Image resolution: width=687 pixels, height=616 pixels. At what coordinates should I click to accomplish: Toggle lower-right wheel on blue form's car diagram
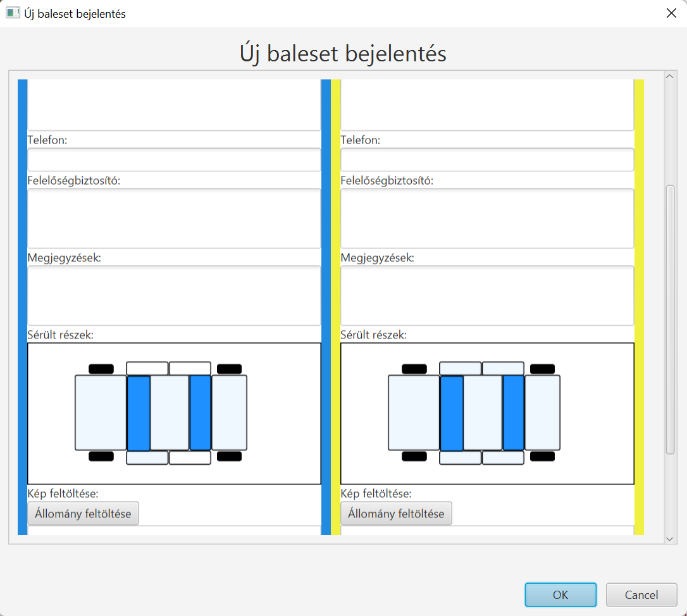click(229, 456)
